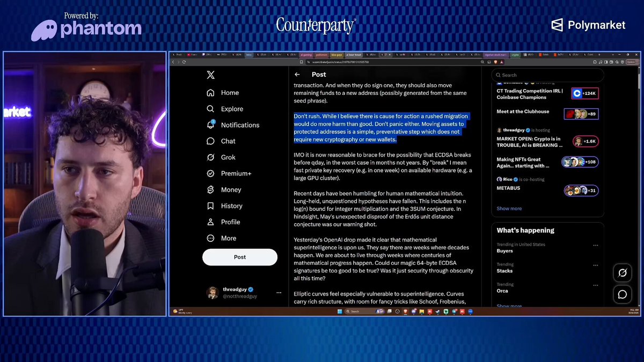Click the X logo in the sidebar
The width and height of the screenshot is (644, 362).
point(211,75)
